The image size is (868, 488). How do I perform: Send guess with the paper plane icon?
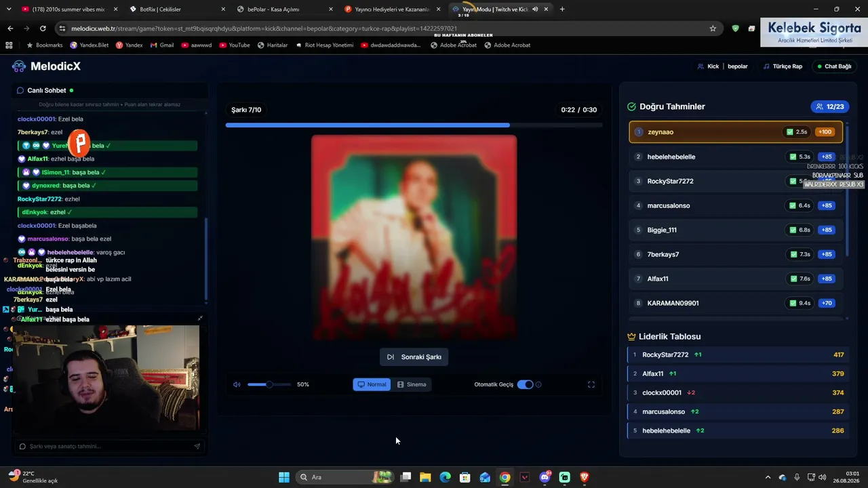197,446
